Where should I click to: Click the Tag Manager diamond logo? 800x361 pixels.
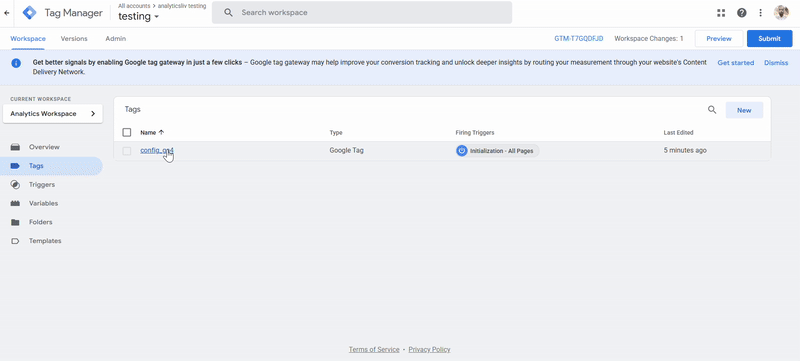point(30,13)
